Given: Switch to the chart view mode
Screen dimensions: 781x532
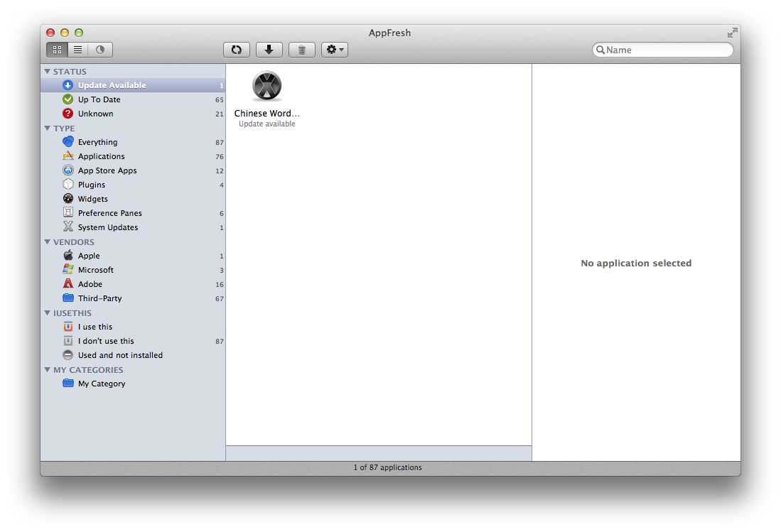Looking at the screenshot, I should pos(100,50).
